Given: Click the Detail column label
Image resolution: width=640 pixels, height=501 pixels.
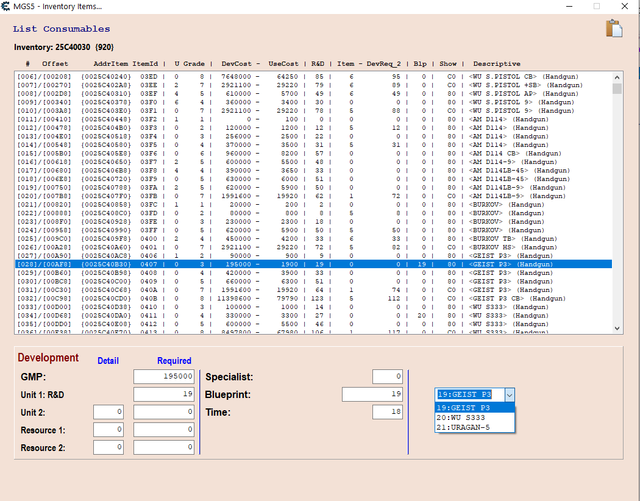Looking at the screenshot, I should point(108,361).
